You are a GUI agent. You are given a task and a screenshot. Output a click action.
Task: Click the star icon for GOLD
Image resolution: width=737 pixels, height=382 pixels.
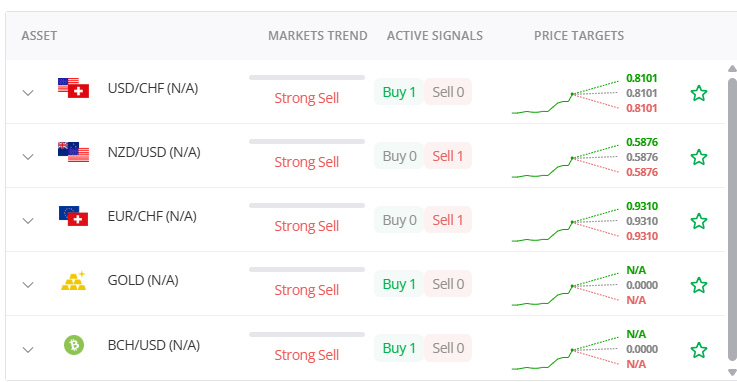pos(699,285)
